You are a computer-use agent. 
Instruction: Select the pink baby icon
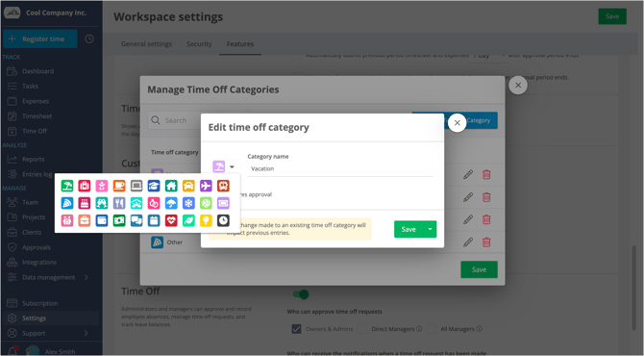(x=102, y=186)
